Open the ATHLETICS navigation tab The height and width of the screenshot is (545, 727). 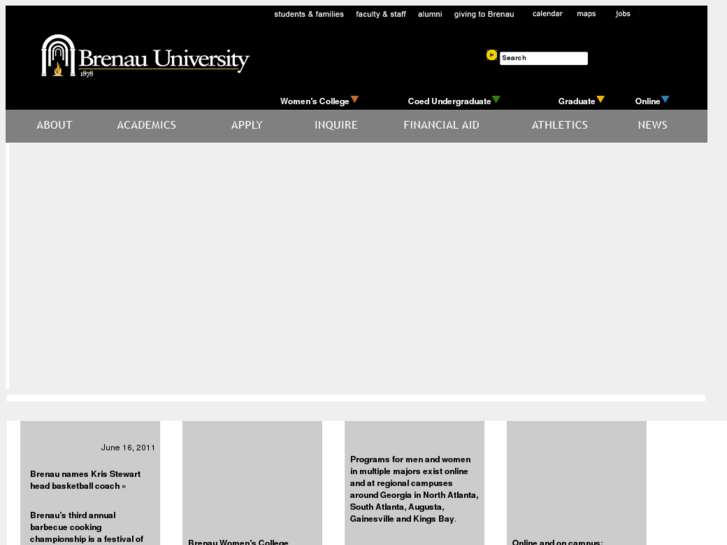click(559, 125)
